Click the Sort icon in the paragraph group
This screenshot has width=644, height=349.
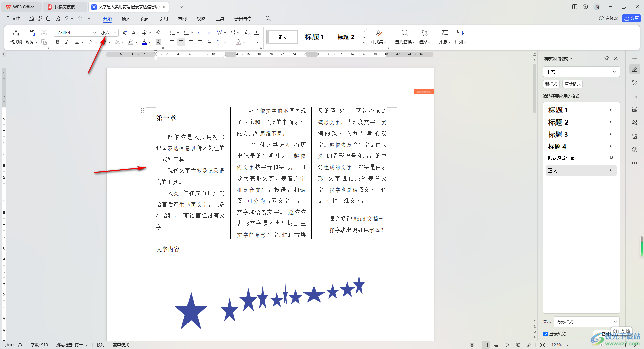(x=247, y=33)
